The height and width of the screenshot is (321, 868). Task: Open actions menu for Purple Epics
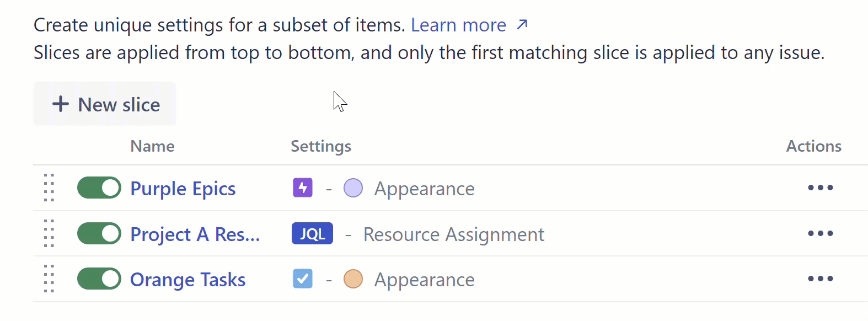(820, 188)
